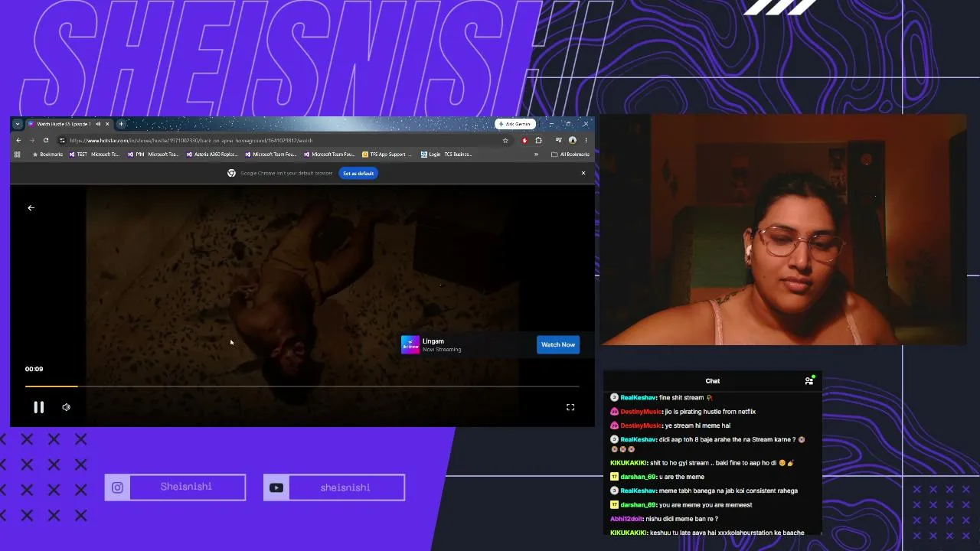Click Set as default browser button

[358, 173]
